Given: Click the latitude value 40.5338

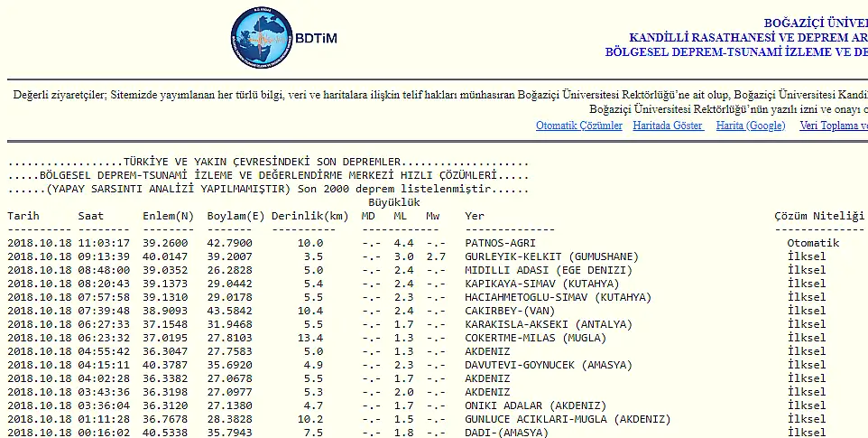Looking at the screenshot, I should [x=165, y=433].
